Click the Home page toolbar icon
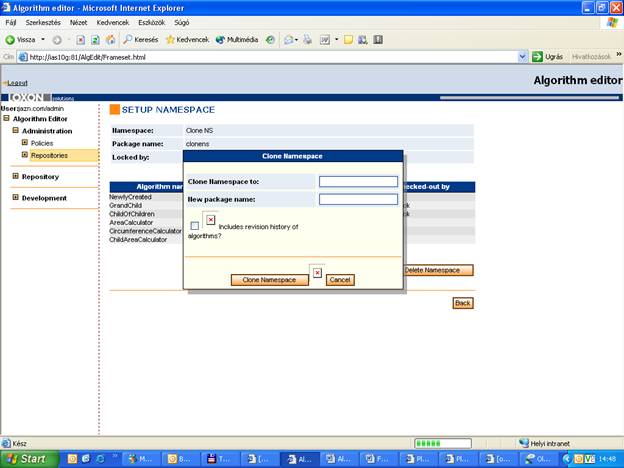 [110, 40]
